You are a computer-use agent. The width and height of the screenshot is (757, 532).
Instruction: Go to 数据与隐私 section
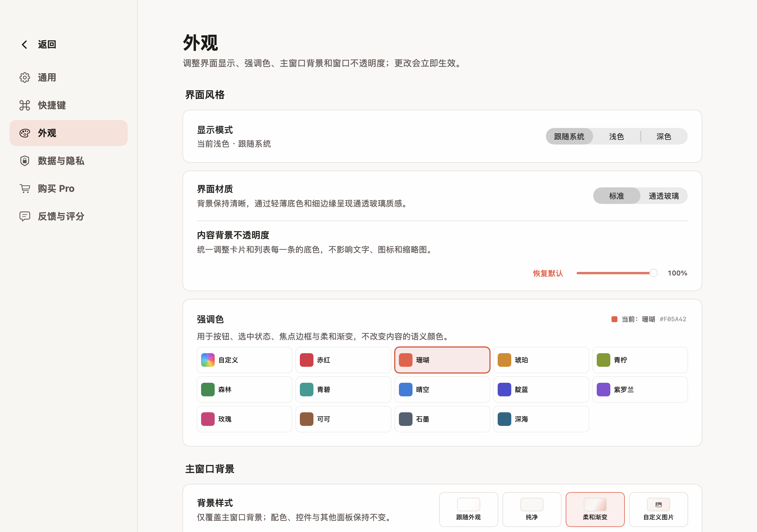point(69,160)
